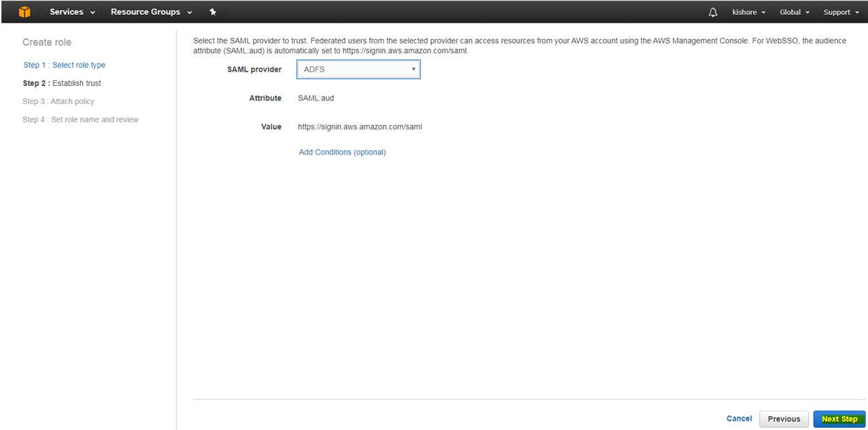
Task: Open the SAML provider ADFS combo box
Action: [x=358, y=69]
